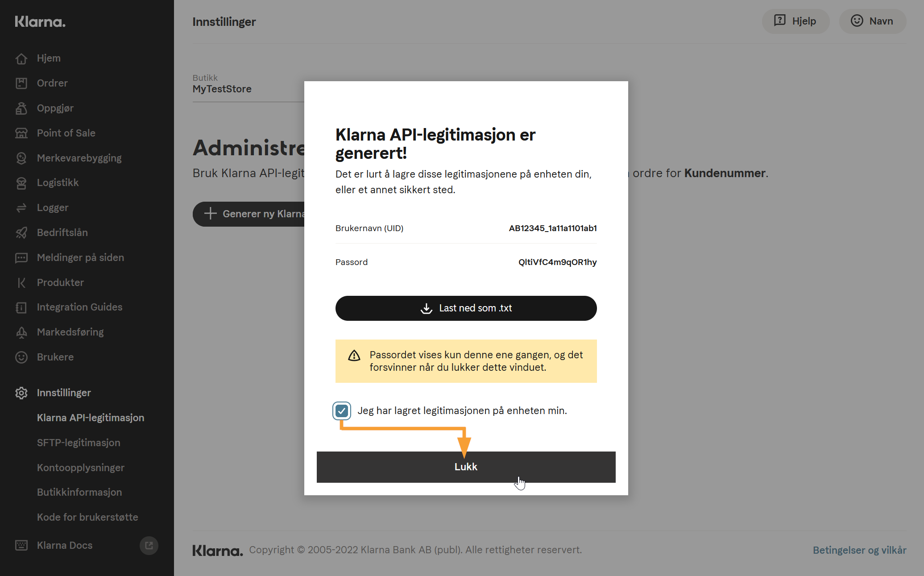Screen dimensions: 924x576
Task: Download credentials as .txt file
Action: point(466,308)
